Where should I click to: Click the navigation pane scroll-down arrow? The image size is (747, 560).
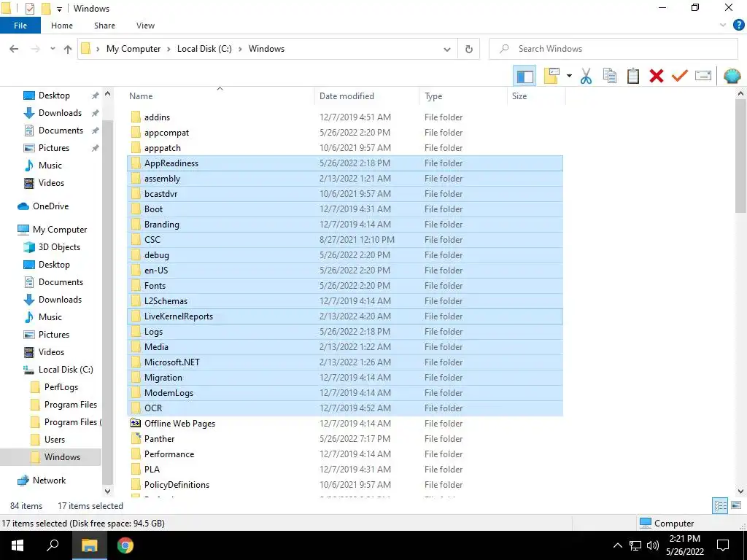108,491
